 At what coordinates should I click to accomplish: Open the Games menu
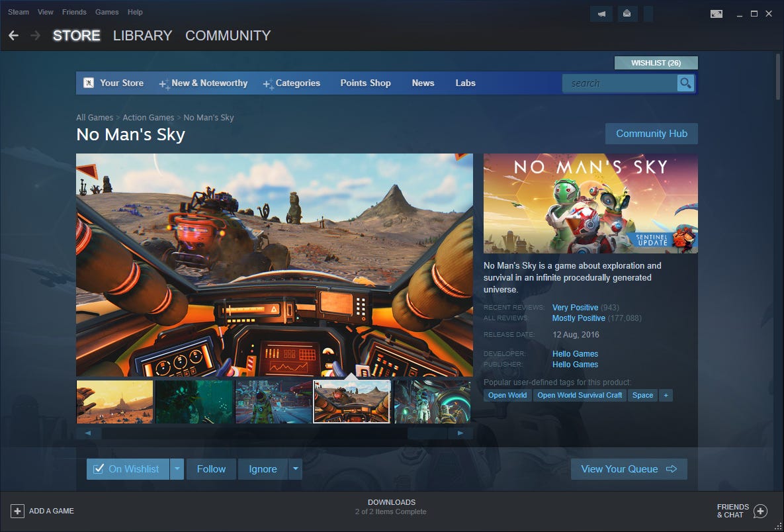(107, 12)
